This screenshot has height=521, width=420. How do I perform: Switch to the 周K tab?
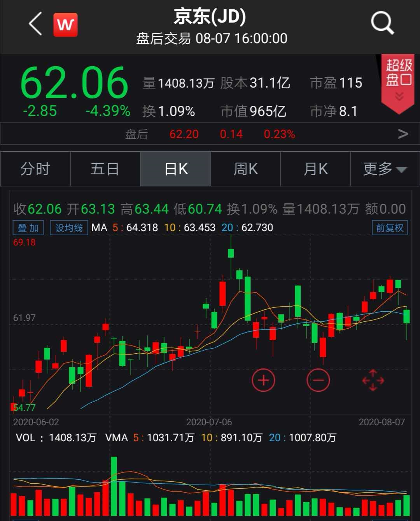tap(245, 169)
